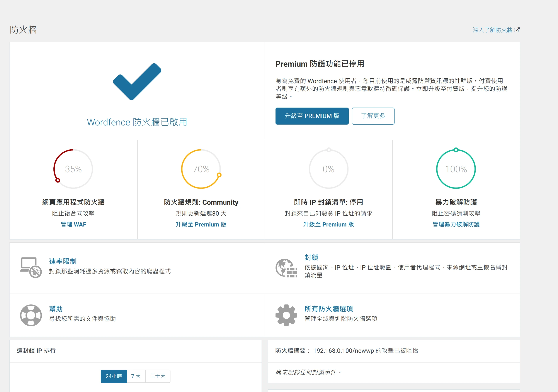Click the external link icon beside 深入了解防火牆
Viewport: 558px width, 392px height.
point(517,30)
